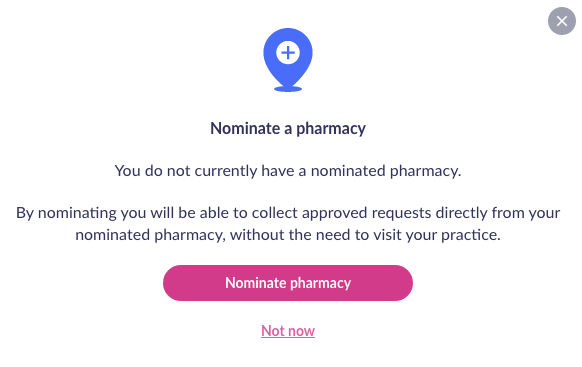This screenshot has height=367, width=582.
Task: Skip nomination using the underlined pink link
Action: tap(288, 331)
